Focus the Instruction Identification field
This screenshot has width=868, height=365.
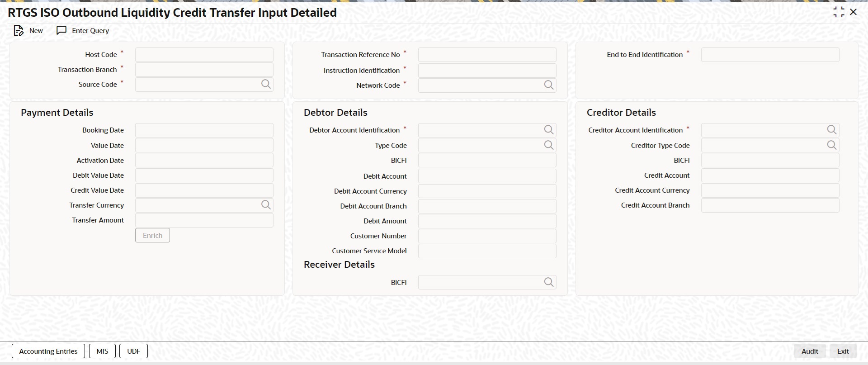pos(487,71)
